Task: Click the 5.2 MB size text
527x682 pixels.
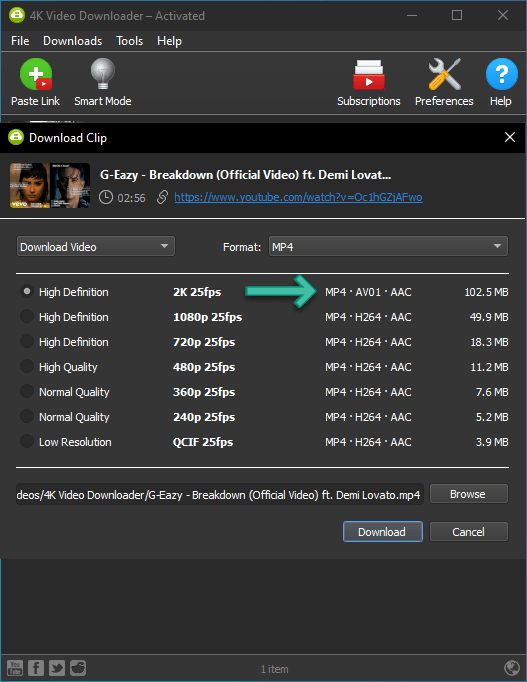Action: (x=492, y=417)
